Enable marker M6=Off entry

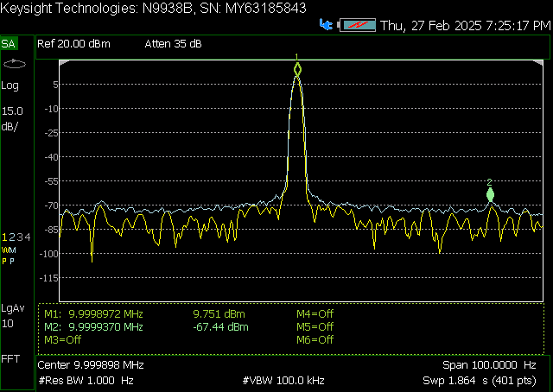point(315,340)
